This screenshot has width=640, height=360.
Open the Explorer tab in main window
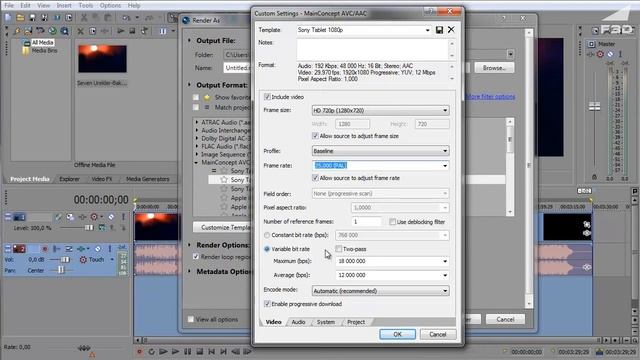tap(69, 179)
